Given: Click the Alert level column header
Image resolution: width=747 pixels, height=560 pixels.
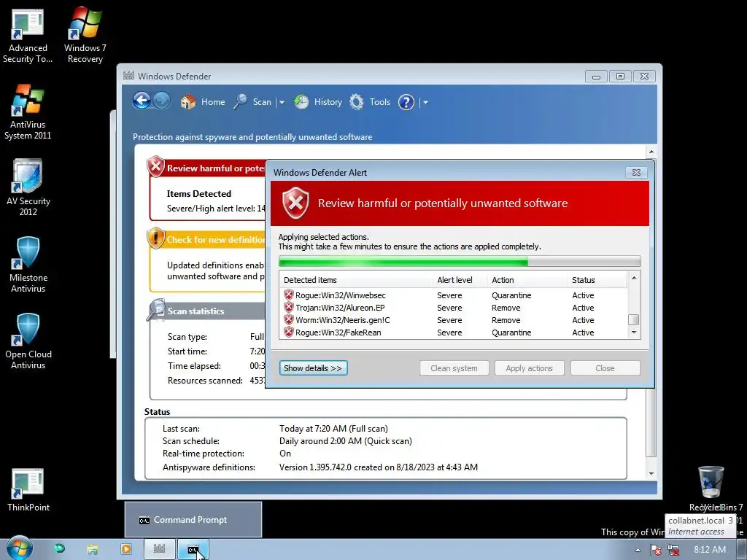Looking at the screenshot, I should tap(460, 280).
